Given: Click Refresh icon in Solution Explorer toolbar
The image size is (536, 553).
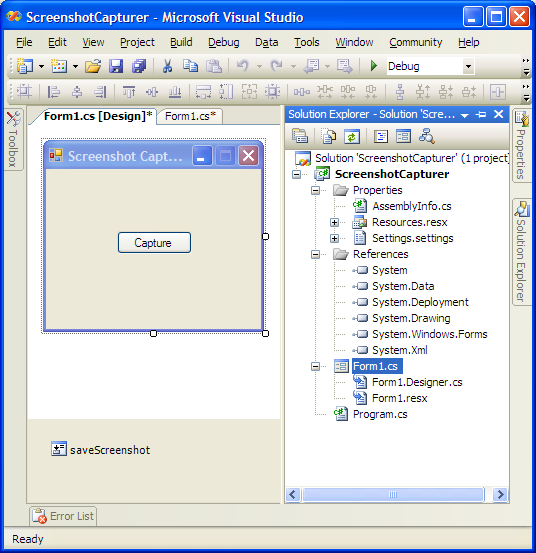Looking at the screenshot, I should tap(352, 136).
